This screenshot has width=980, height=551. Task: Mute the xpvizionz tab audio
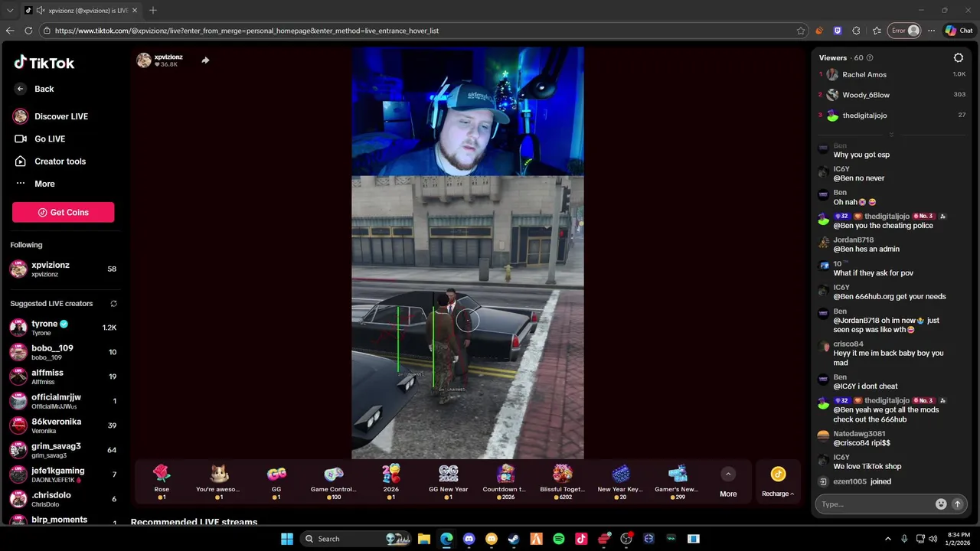pos(40,10)
